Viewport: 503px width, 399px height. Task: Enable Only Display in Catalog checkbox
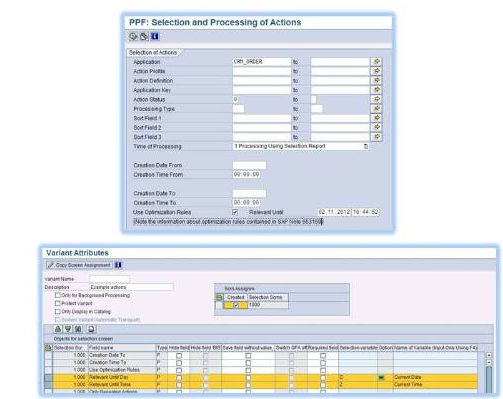(x=58, y=311)
